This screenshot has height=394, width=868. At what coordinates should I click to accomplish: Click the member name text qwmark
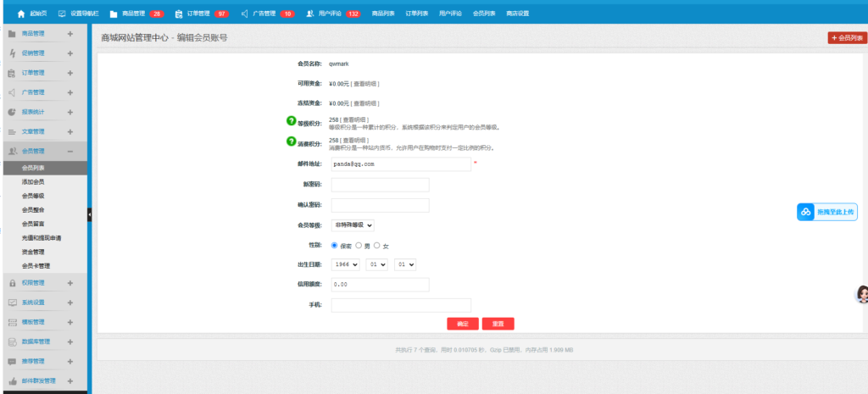339,64
